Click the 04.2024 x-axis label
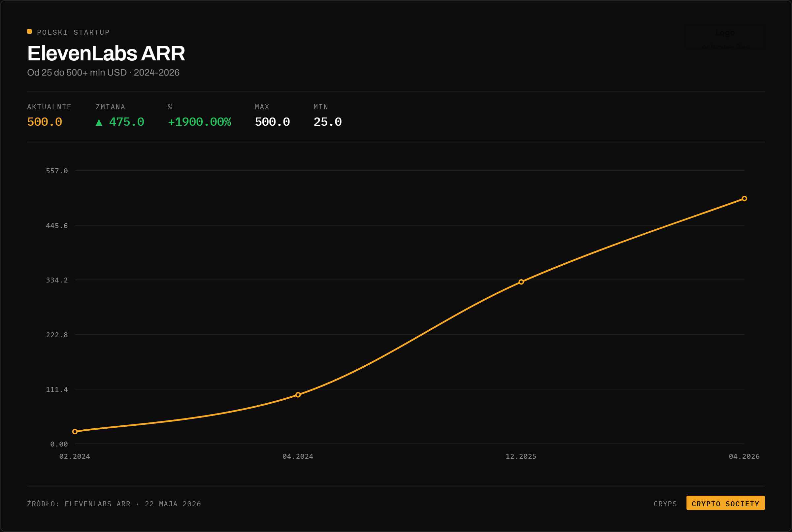 click(298, 456)
